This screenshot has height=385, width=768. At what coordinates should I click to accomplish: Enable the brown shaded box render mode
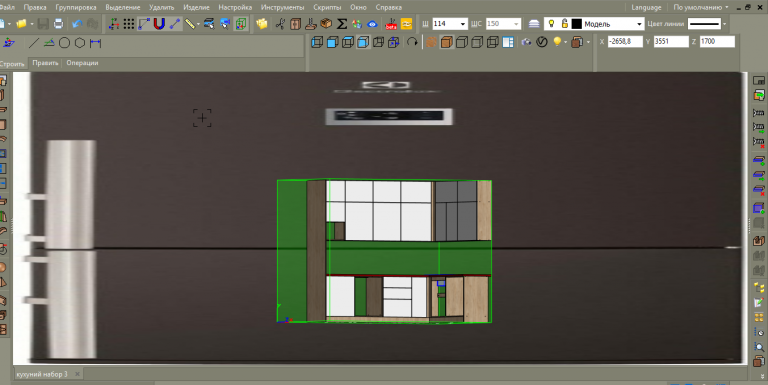(x=446, y=42)
